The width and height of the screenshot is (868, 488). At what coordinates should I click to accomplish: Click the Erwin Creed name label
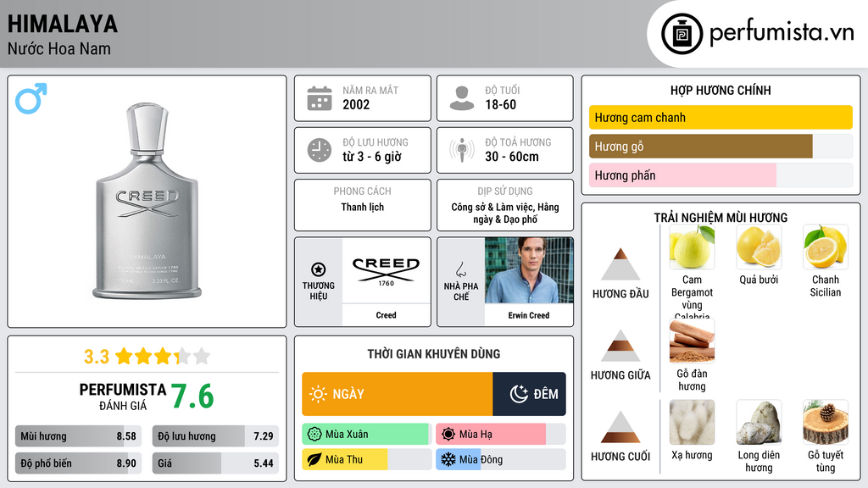pyautogui.click(x=529, y=315)
